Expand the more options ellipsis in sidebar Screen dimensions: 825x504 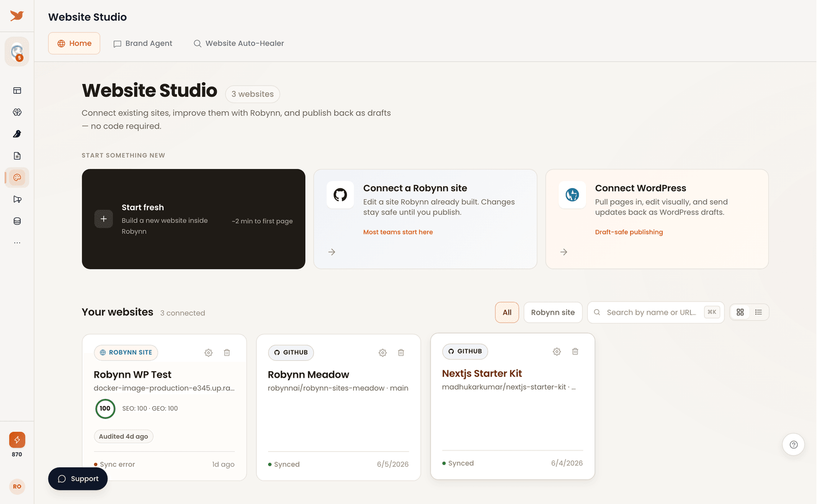coord(17,243)
